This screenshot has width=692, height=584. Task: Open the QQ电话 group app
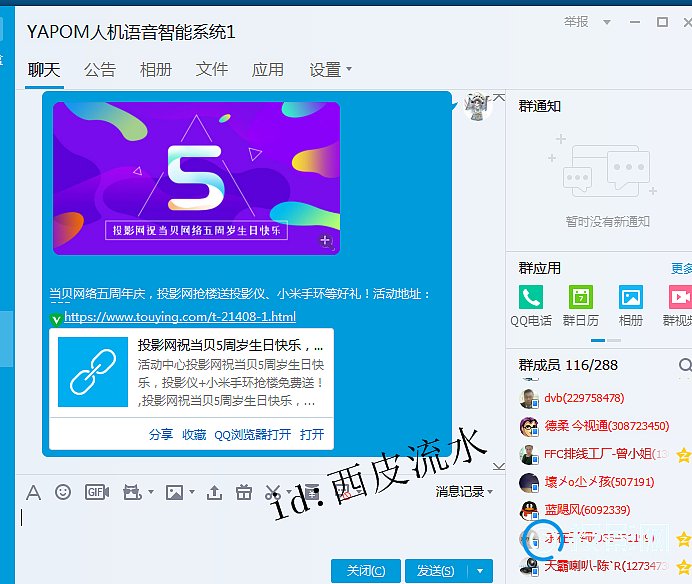click(x=531, y=297)
